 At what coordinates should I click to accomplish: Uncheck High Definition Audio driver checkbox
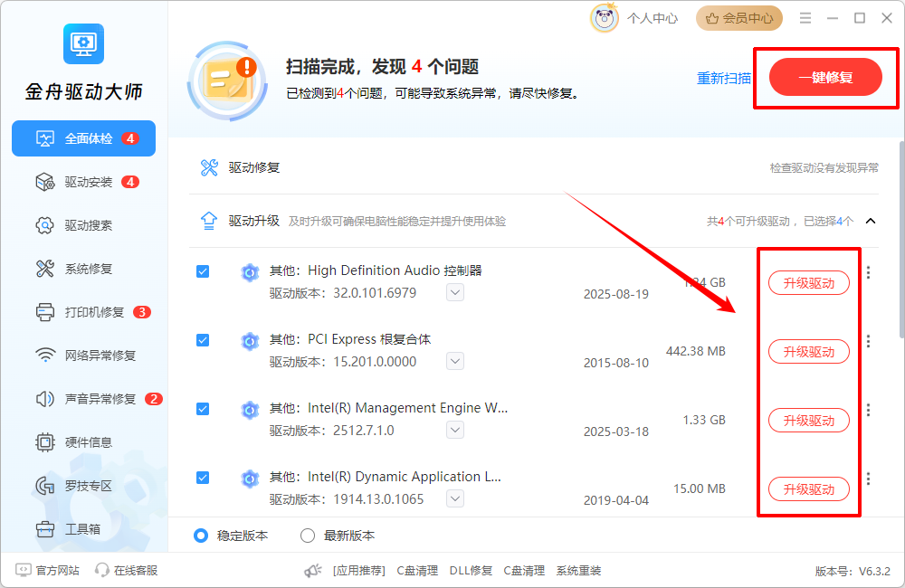pos(203,271)
